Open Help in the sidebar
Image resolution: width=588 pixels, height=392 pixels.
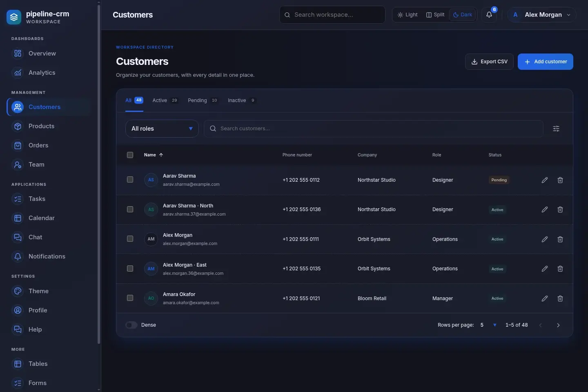point(49,330)
